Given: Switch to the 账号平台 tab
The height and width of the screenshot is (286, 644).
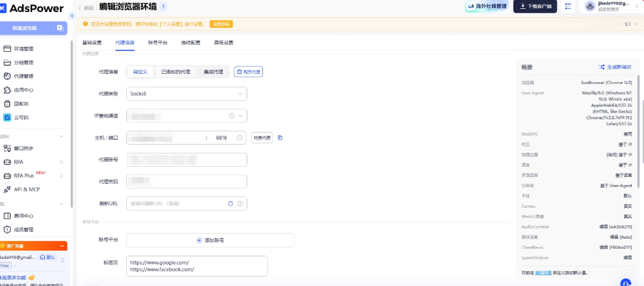Looking at the screenshot, I should 158,43.
